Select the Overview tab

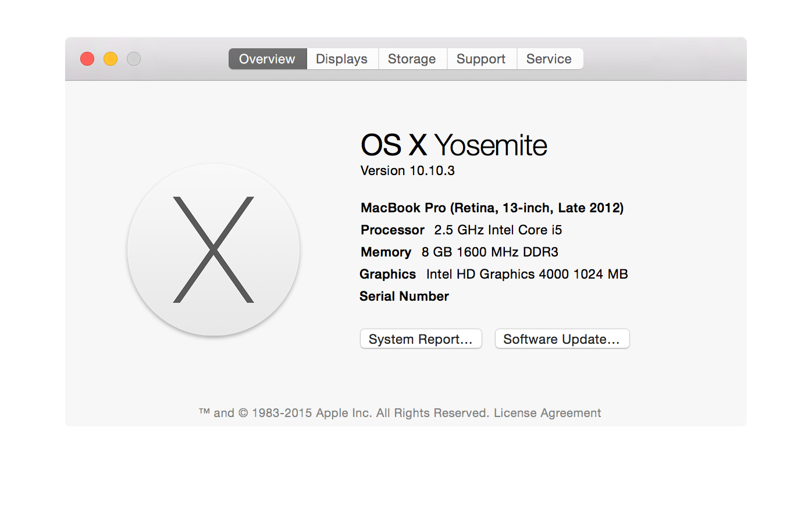click(x=267, y=59)
